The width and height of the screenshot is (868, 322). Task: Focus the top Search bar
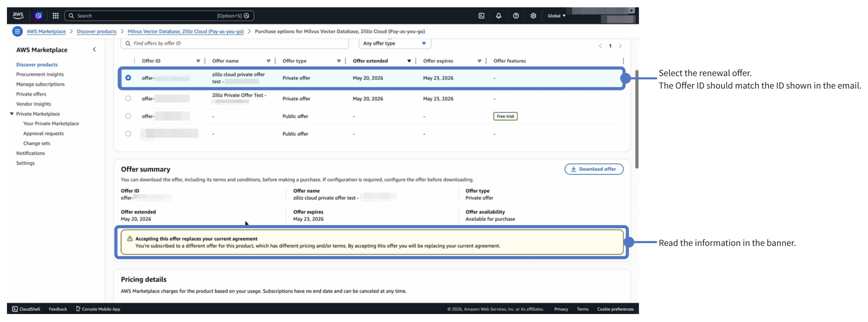[x=159, y=16]
